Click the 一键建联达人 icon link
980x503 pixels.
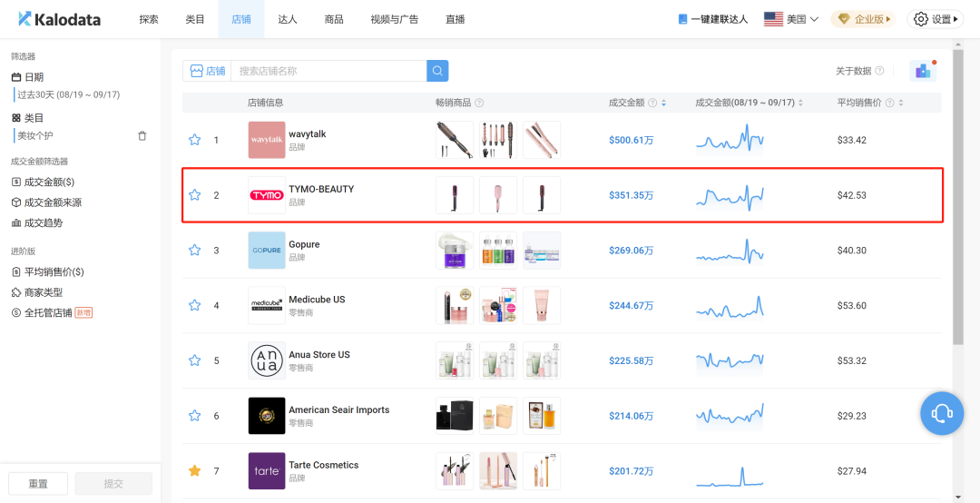pos(712,19)
